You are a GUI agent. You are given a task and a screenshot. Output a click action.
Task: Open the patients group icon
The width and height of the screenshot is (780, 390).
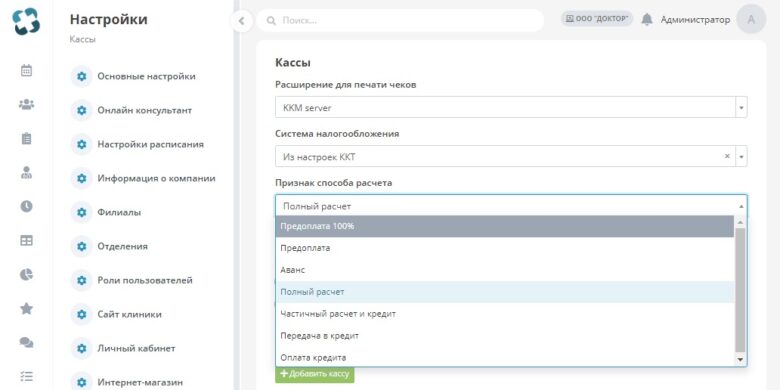[26, 104]
